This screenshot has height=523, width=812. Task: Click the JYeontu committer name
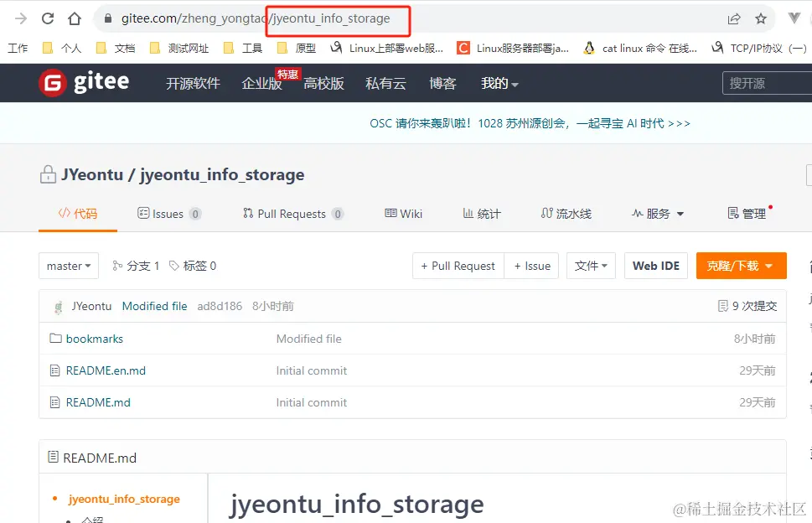pyautogui.click(x=91, y=306)
